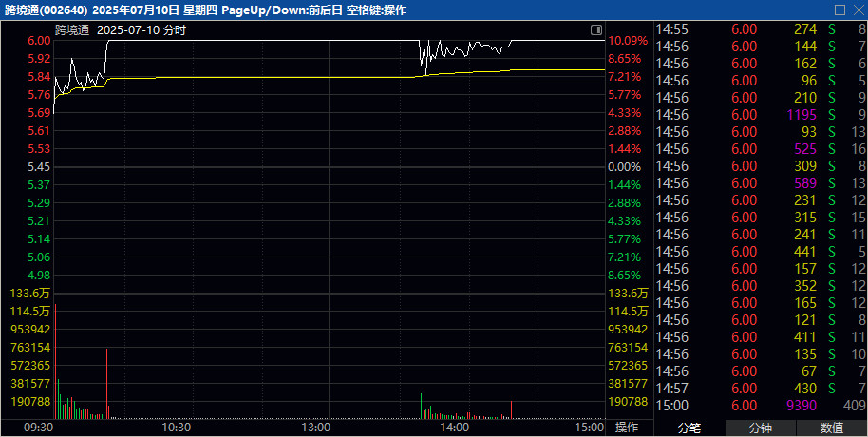Click the 0.00% baseline label on right axis
The width and height of the screenshot is (868, 437).
tap(625, 167)
